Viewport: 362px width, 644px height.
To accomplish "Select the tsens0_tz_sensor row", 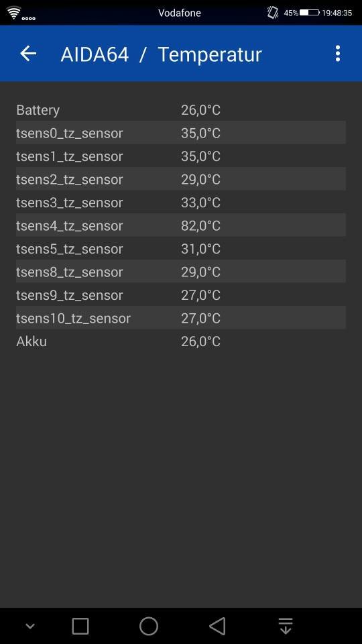I will click(x=181, y=133).
